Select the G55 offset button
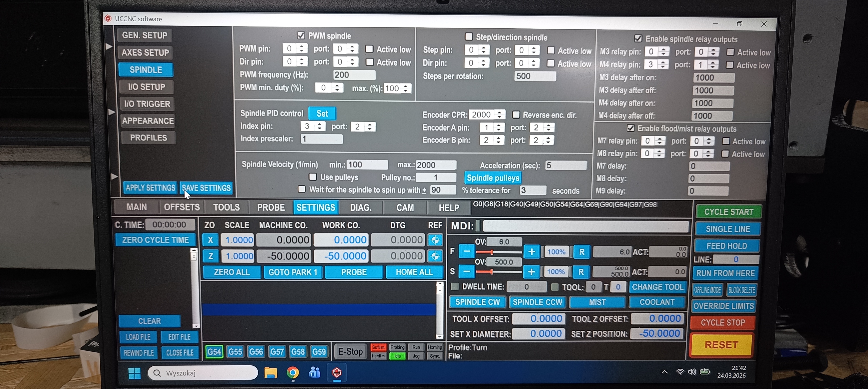Screen dimensions: 868x389 pos(235,352)
